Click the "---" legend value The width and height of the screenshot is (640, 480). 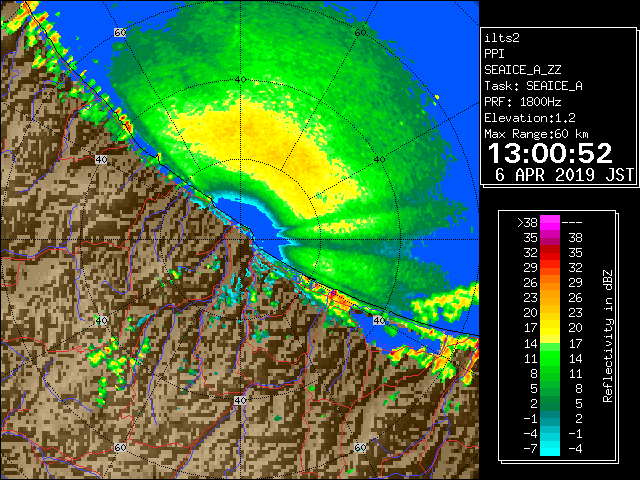(572, 223)
